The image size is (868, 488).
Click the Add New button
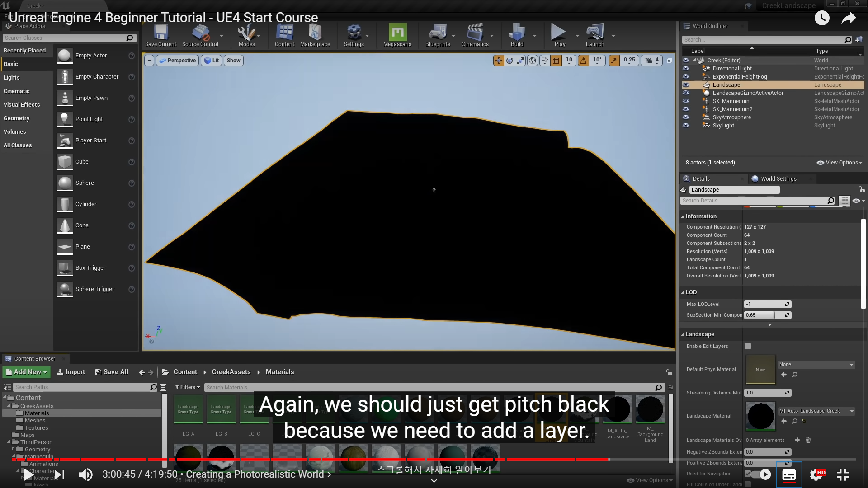tap(26, 372)
